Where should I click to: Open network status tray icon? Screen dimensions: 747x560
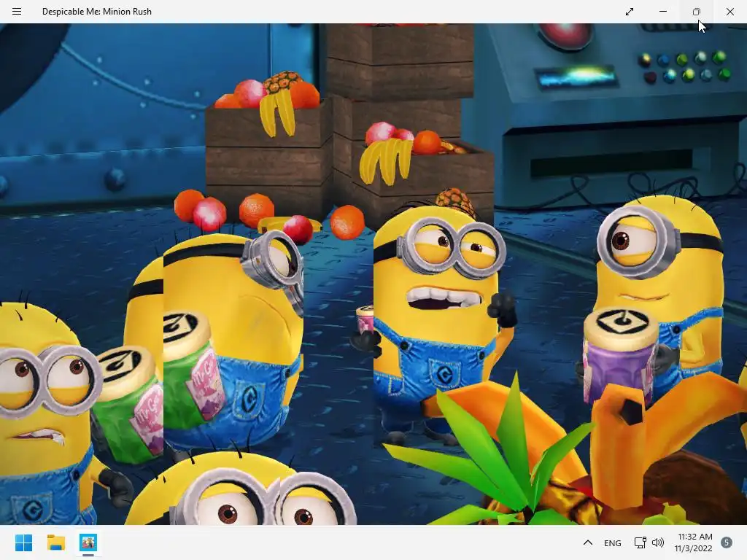tap(640, 542)
